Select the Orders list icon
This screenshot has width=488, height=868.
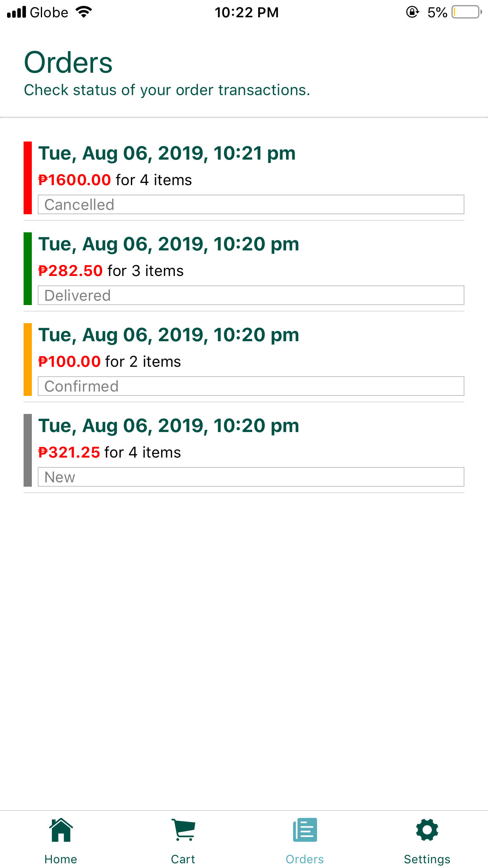[x=305, y=830]
